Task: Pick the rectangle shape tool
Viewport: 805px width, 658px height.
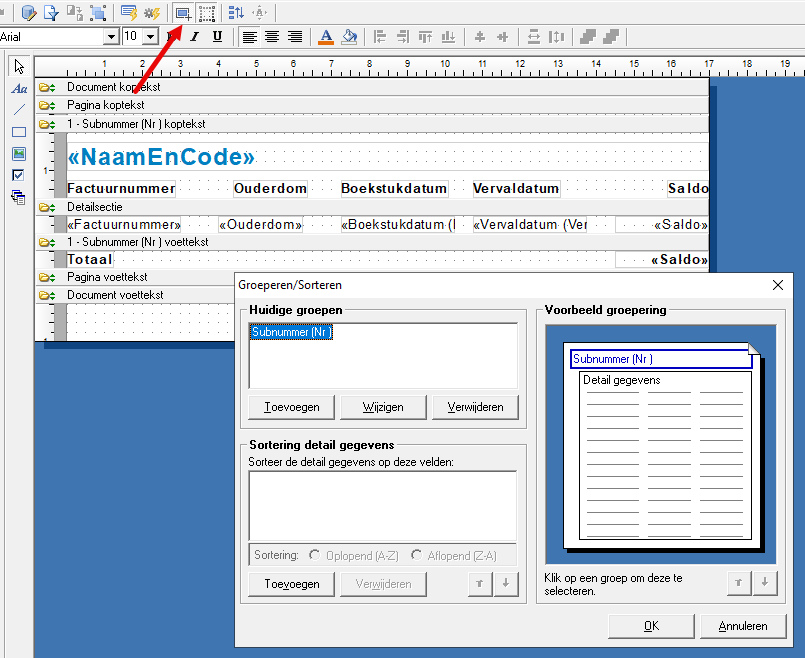Action: click(19, 132)
